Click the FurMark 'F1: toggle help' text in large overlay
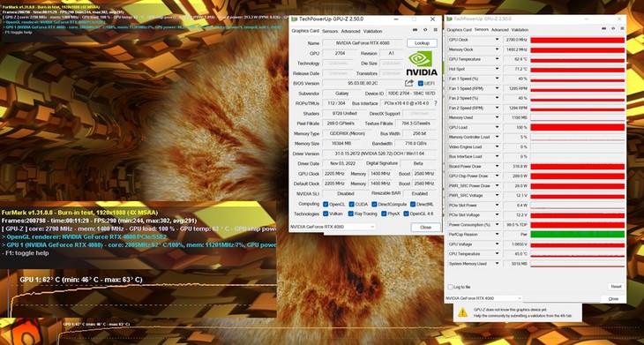The width and height of the screenshot is (644, 345). tap(26, 253)
